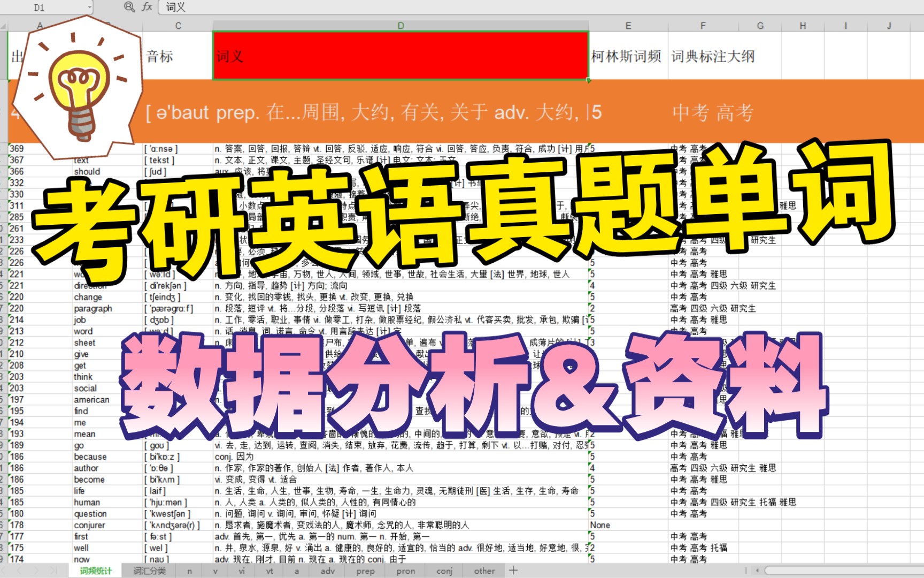The height and width of the screenshot is (578, 924).
Task: Select column I header
Action: click(845, 26)
